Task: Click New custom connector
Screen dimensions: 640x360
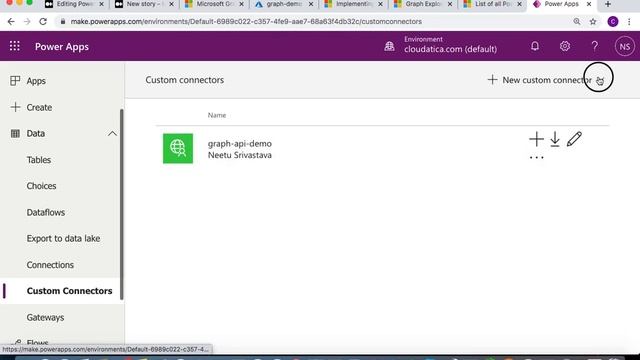Action: [x=539, y=80]
